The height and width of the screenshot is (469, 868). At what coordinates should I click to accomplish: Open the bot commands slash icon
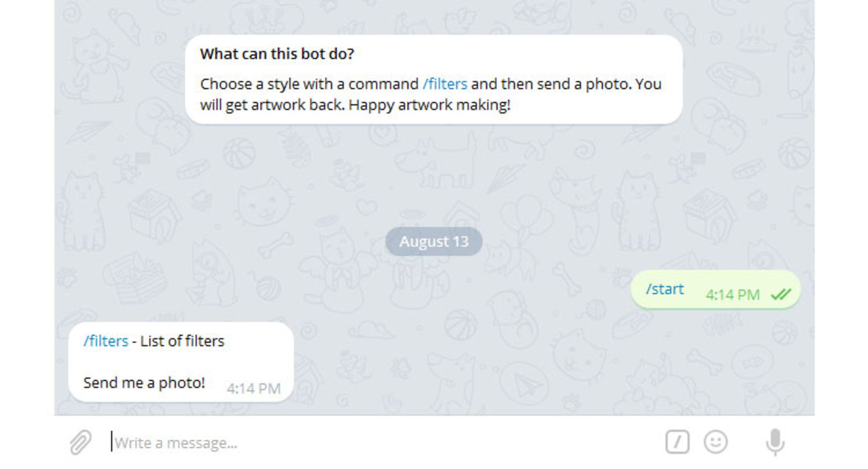click(x=677, y=442)
